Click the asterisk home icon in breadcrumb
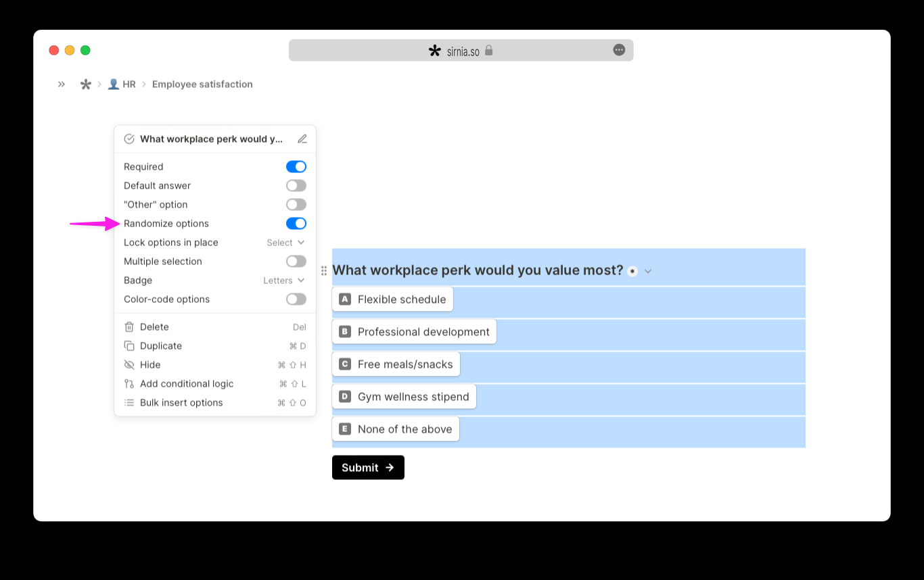 pos(85,84)
